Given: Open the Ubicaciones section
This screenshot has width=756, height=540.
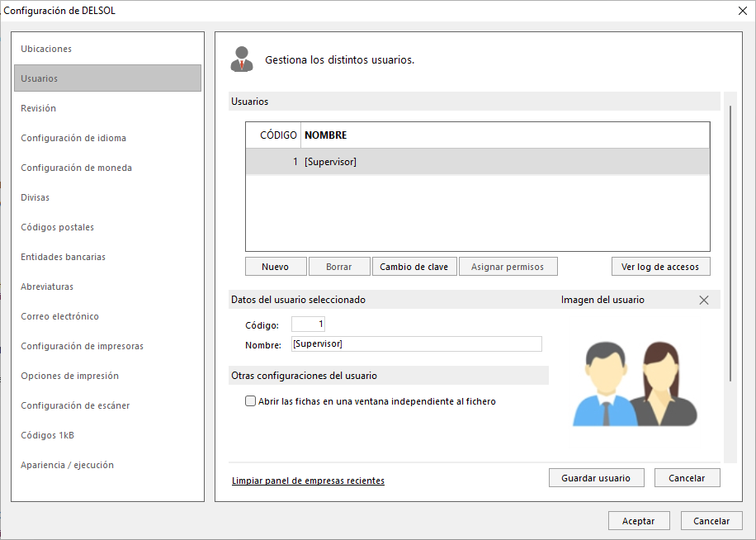Looking at the screenshot, I should coord(46,49).
